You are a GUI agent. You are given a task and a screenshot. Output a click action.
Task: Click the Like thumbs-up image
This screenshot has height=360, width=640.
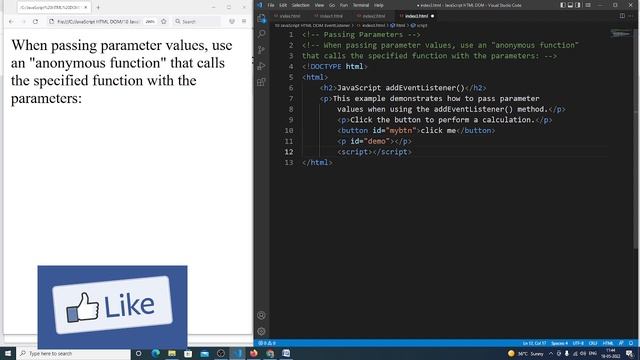112,307
